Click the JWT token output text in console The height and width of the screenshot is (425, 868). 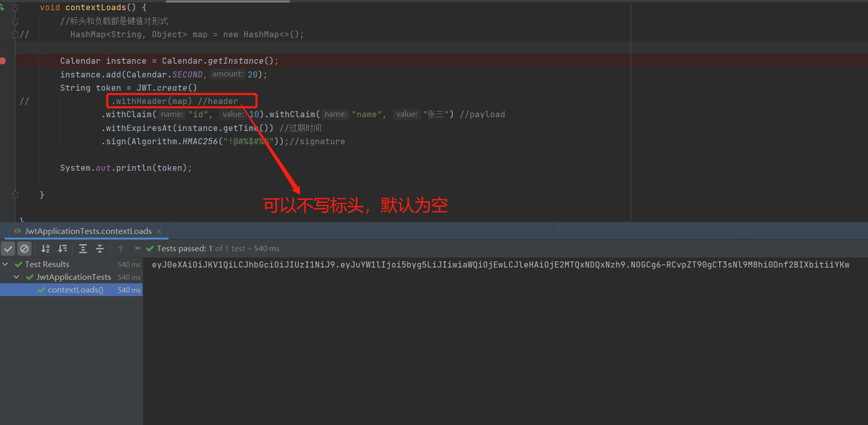(x=501, y=264)
